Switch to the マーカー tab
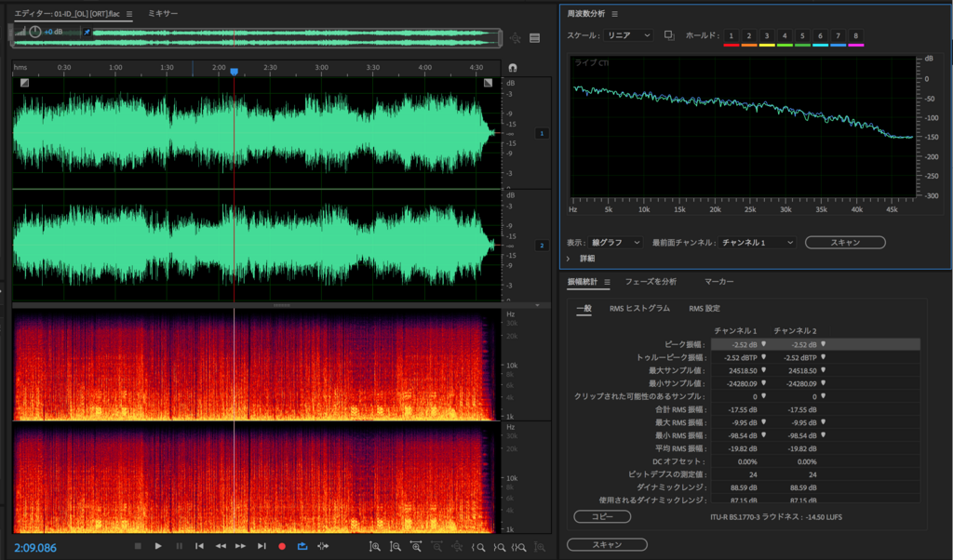Viewport: 953px width, 560px height. 719,282
